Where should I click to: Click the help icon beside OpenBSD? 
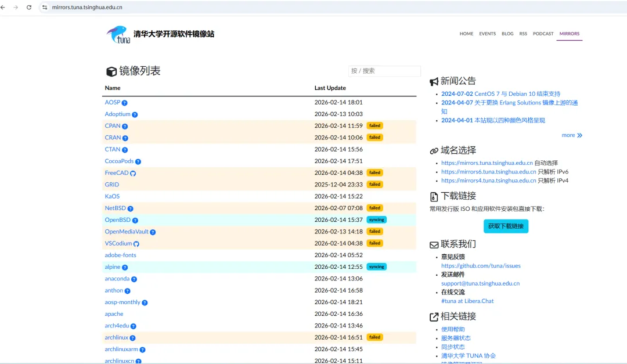pyautogui.click(x=135, y=221)
